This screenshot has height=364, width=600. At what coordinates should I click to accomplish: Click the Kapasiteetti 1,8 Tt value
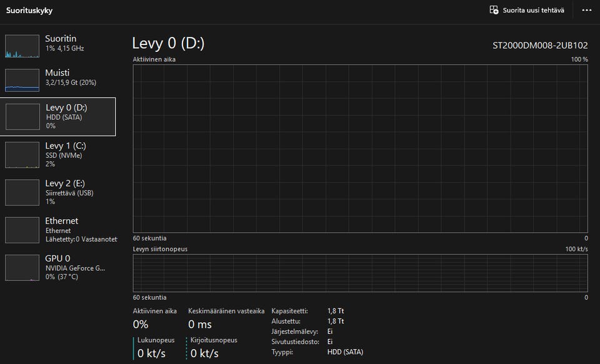[x=336, y=311]
